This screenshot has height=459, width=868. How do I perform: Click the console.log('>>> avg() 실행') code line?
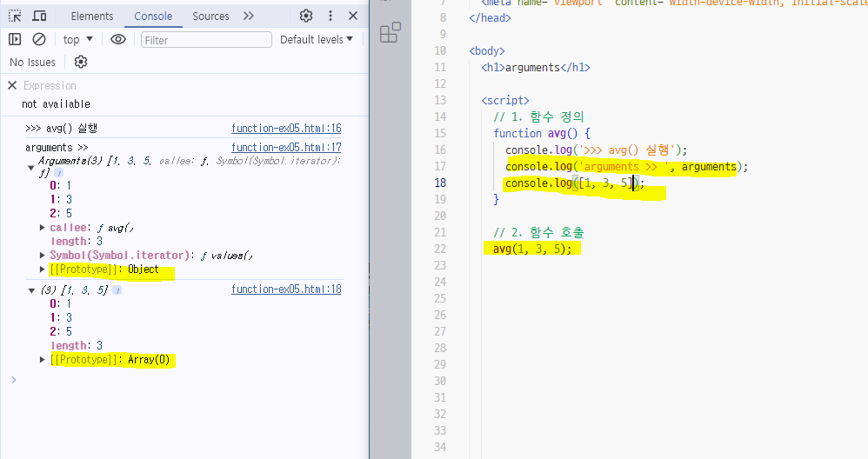tap(596, 150)
